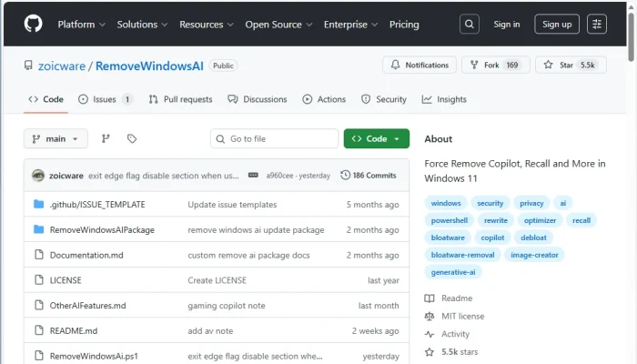This screenshot has height=364, width=637.
Task: Click the LICENSE file icon
Action: pyautogui.click(x=39, y=280)
